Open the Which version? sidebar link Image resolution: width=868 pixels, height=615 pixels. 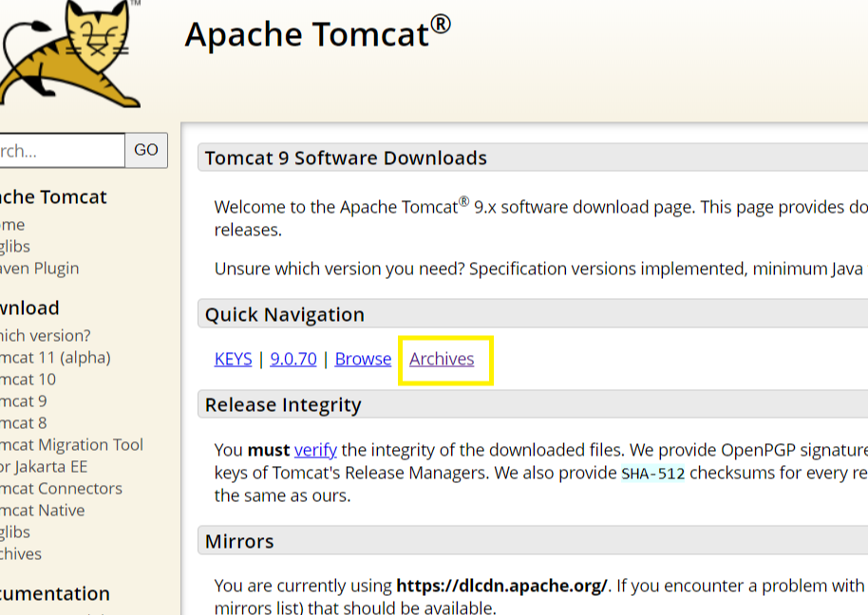(x=46, y=336)
